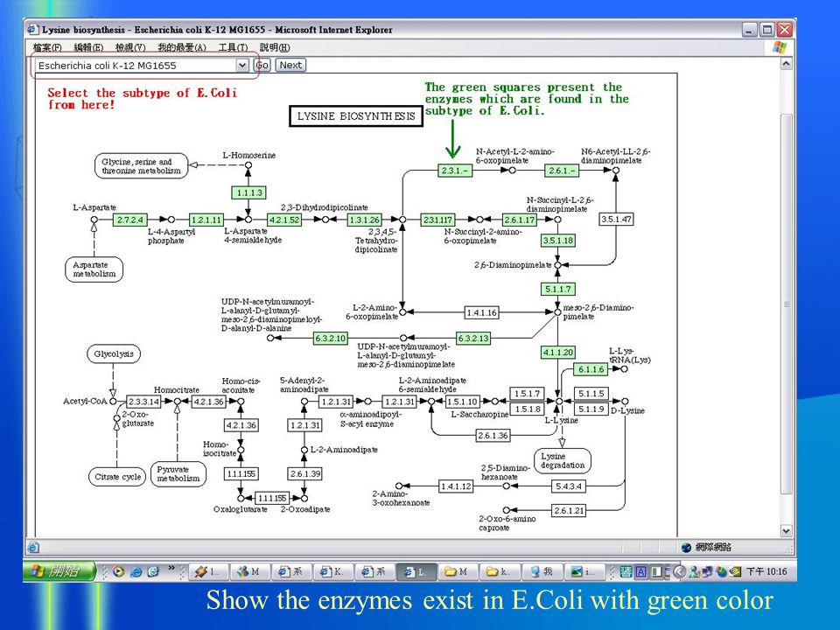Open the Aspartate metabolism pathway box
This screenshot has width=840, height=630.
pyautogui.click(x=94, y=269)
